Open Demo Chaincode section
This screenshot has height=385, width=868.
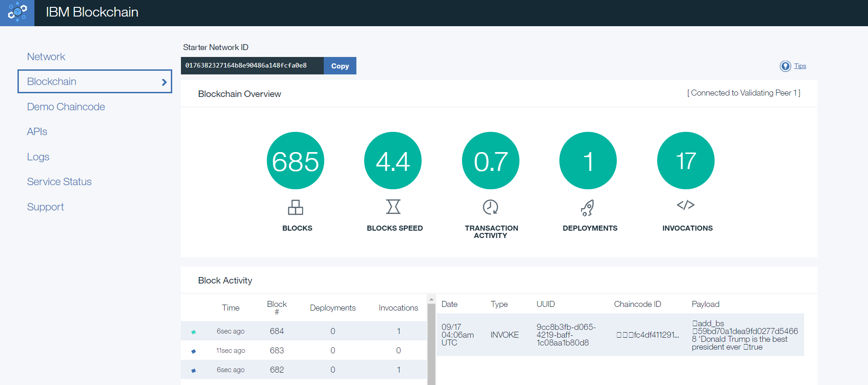tap(66, 107)
